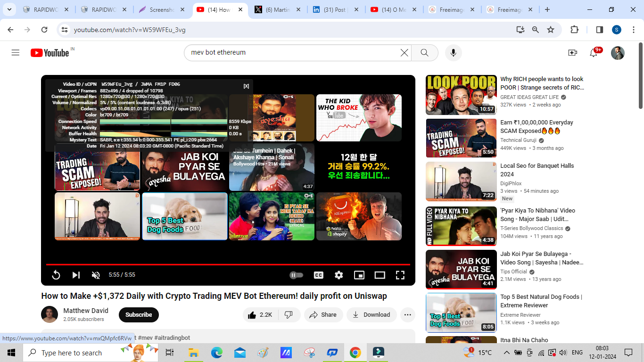Open Matthew David channel name
This screenshot has height=362, width=644.
pyautogui.click(x=86, y=311)
